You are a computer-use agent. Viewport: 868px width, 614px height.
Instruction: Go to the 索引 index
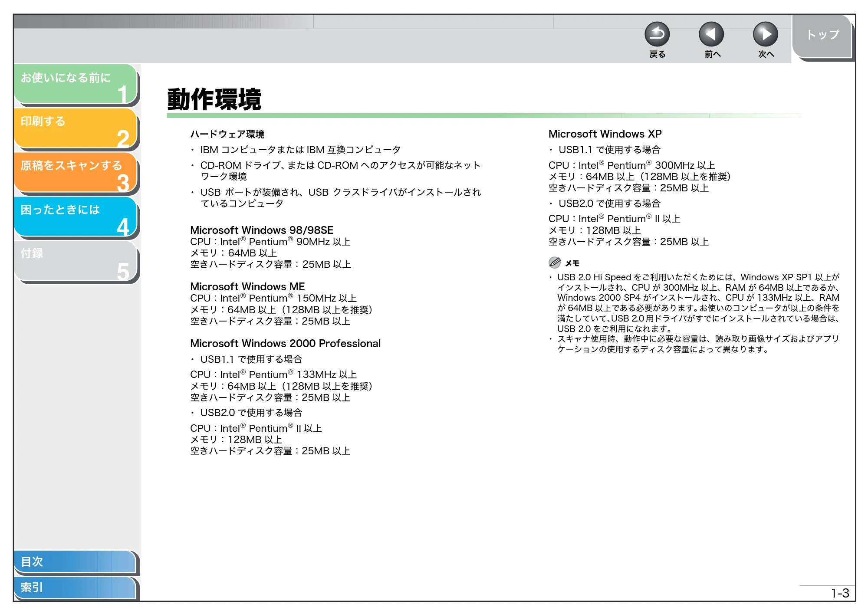click(75, 588)
